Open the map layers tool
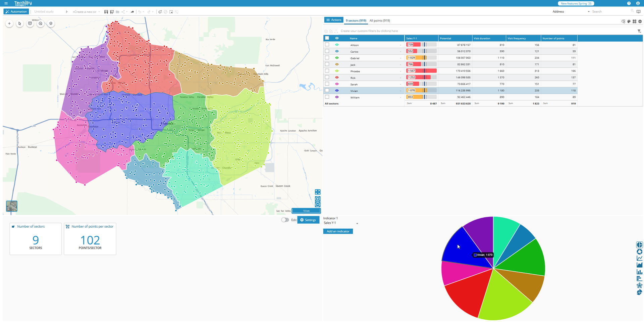The height and width of the screenshot is (322, 644). [51, 24]
